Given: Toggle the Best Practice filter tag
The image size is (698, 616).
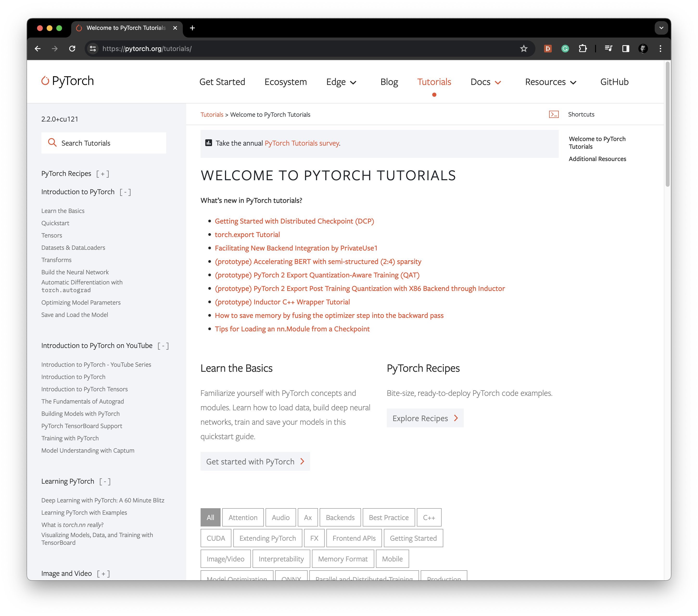Looking at the screenshot, I should tap(389, 517).
